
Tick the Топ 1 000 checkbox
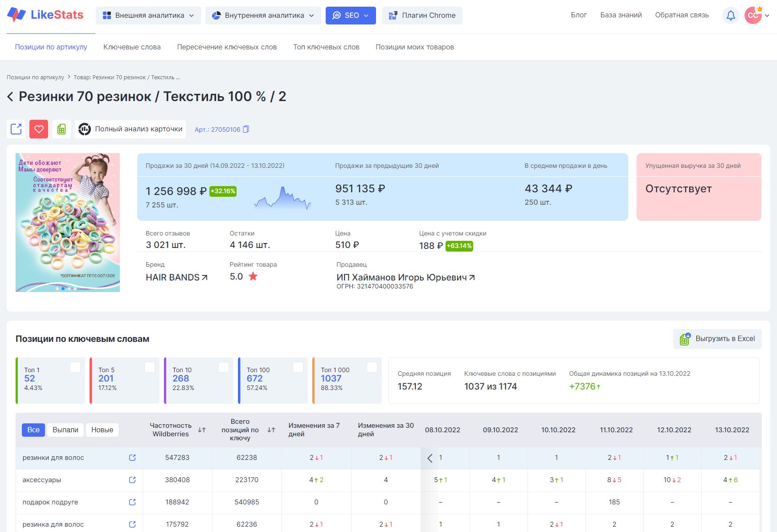(x=372, y=367)
